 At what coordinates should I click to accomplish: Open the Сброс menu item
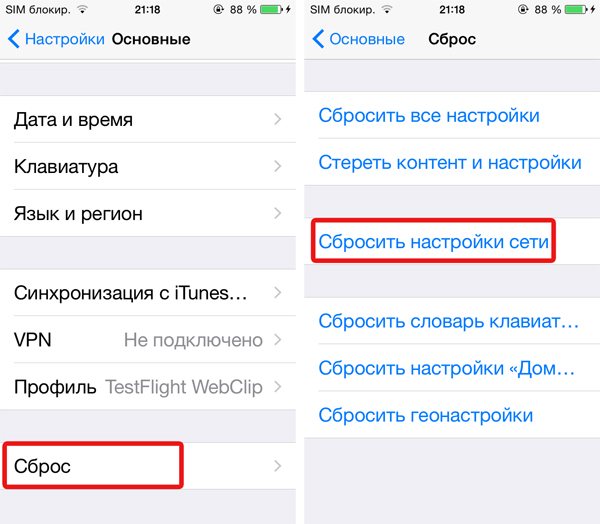(x=148, y=466)
